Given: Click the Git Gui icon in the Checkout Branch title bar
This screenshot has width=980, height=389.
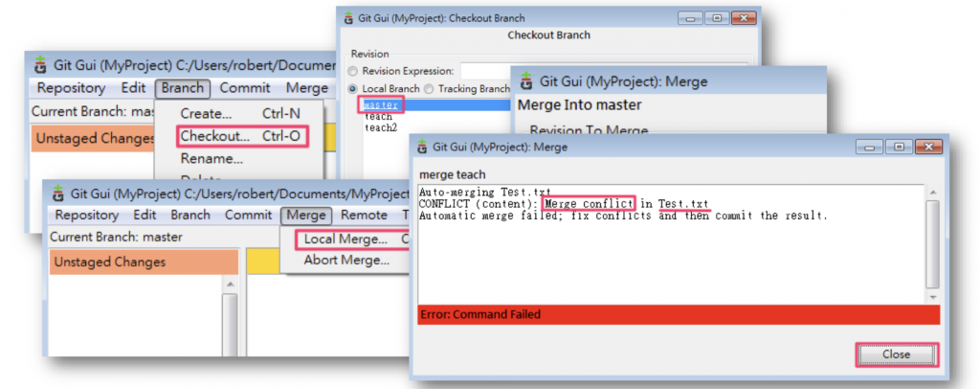Looking at the screenshot, I should point(348,18).
